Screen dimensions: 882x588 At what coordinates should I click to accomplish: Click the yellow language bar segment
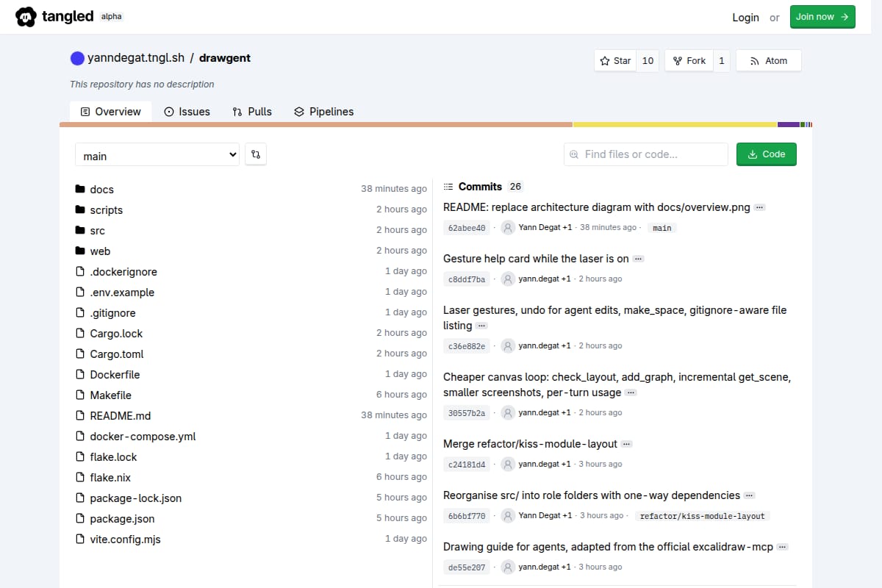coord(675,125)
